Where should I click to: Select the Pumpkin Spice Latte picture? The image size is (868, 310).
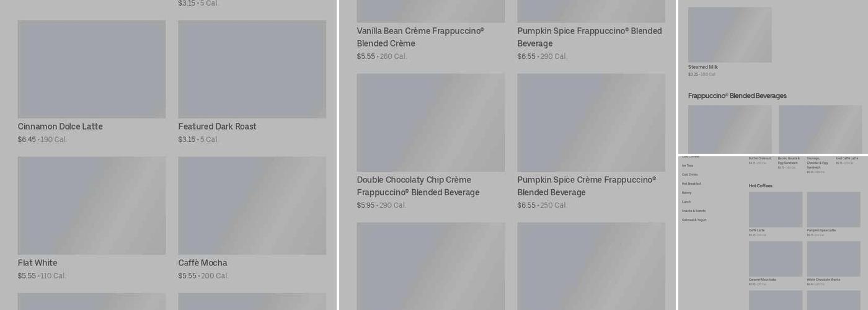[833, 210]
